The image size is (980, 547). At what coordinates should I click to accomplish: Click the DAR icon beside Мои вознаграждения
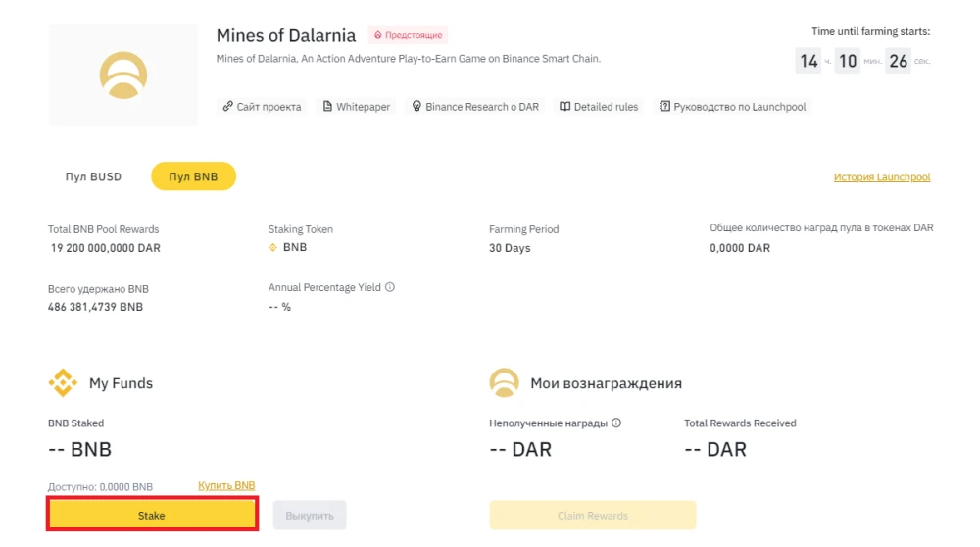click(x=504, y=382)
